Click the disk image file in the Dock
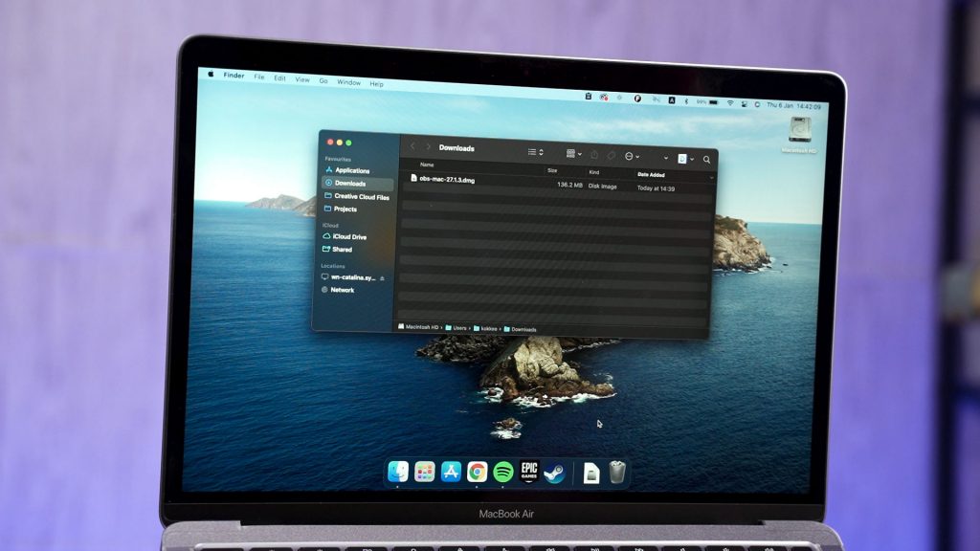Screen dimensions: 980x551 pos(590,473)
